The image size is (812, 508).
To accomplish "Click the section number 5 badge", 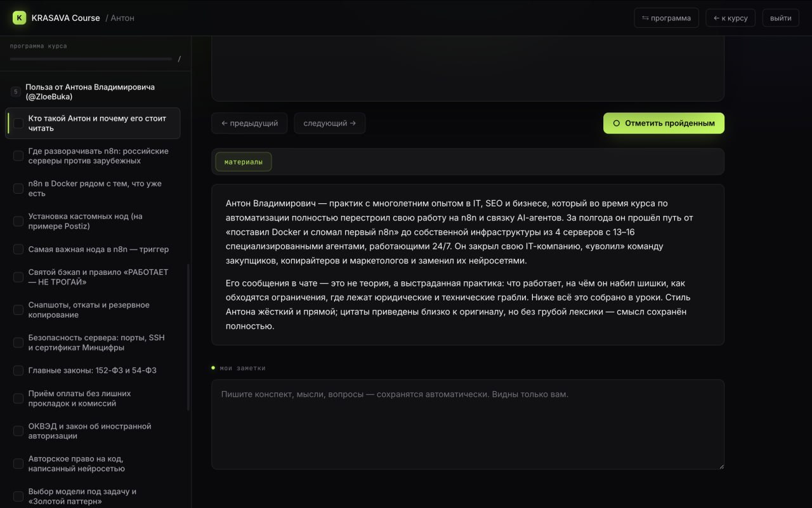I will (15, 92).
